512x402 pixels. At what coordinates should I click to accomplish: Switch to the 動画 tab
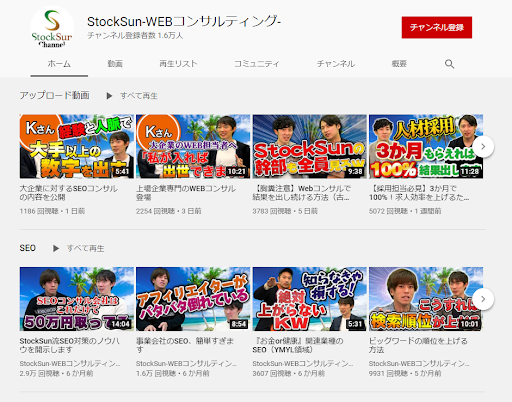[115, 64]
